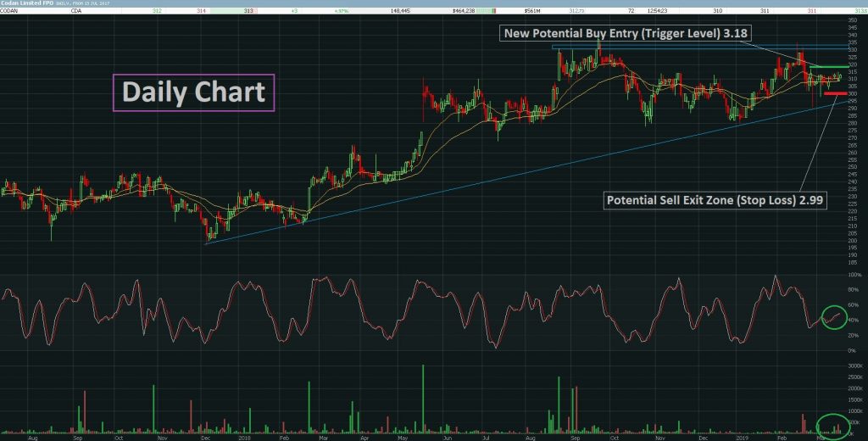
Task: Click the 'New Potential Buy Entry (Trigger Level) 3.18' annotation
Action: [x=626, y=33]
